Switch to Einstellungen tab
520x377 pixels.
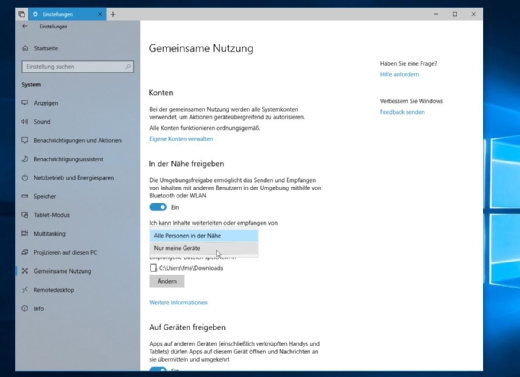pyautogui.click(x=67, y=14)
